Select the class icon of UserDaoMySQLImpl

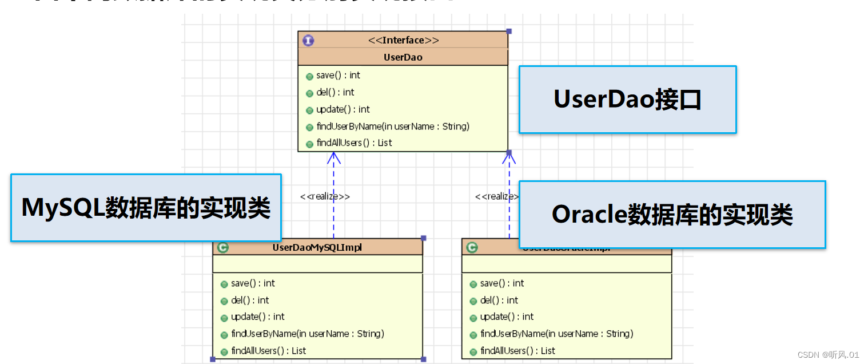223,247
